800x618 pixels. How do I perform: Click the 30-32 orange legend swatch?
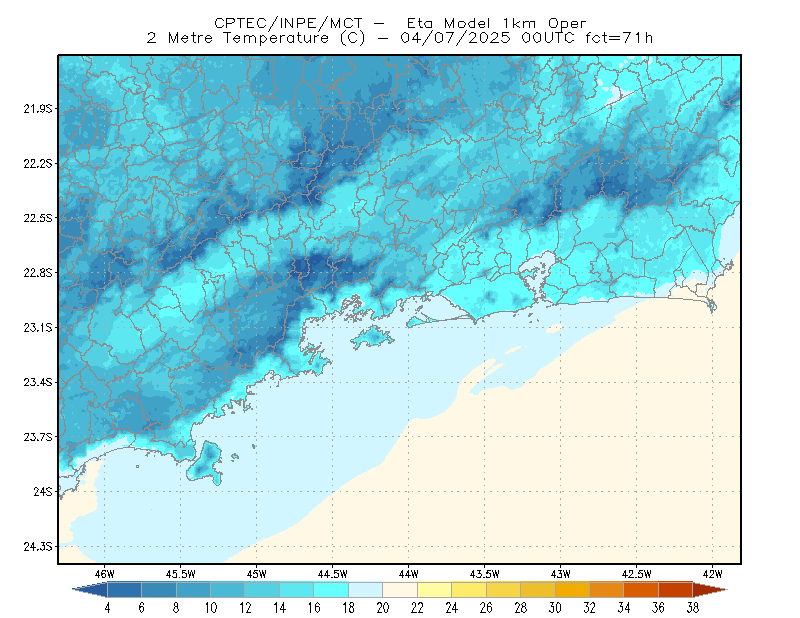pyautogui.click(x=572, y=590)
